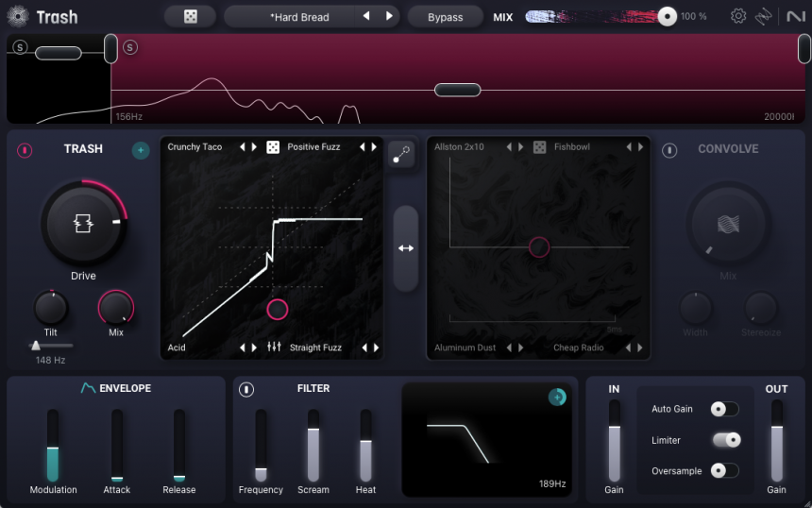The width and height of the screenshot is (812, 508).
Task: Select next type for Crunchy Taco
Action: (x=254, y=147)
